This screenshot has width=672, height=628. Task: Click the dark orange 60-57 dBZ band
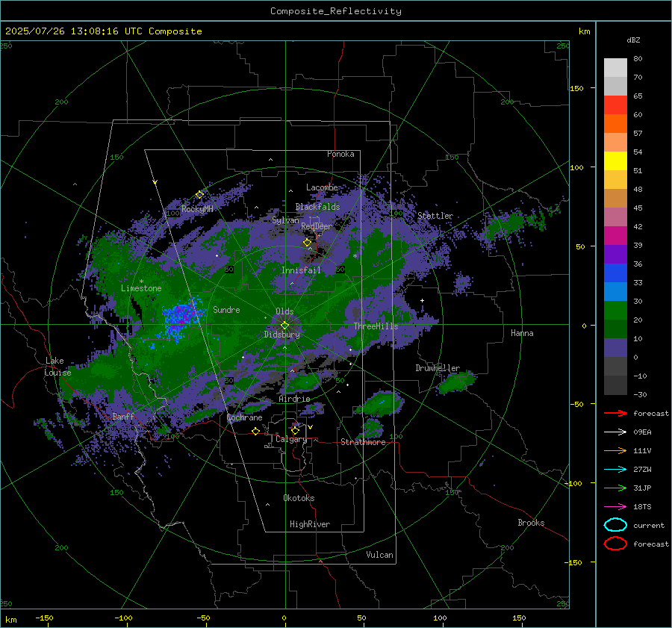[x=615, y=123]
